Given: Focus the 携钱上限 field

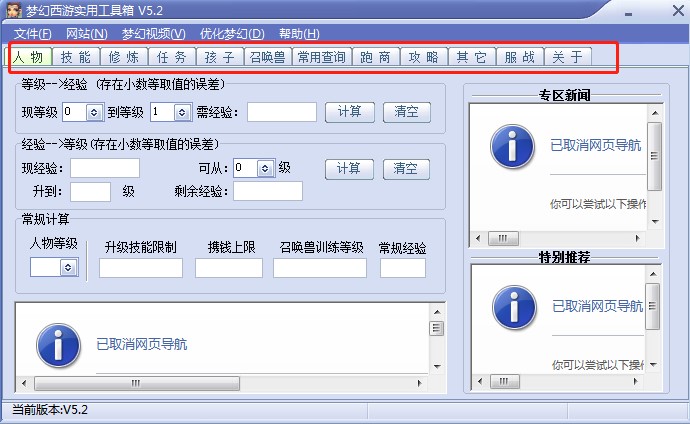Looking at the screenshot, I should coord(229,268).
